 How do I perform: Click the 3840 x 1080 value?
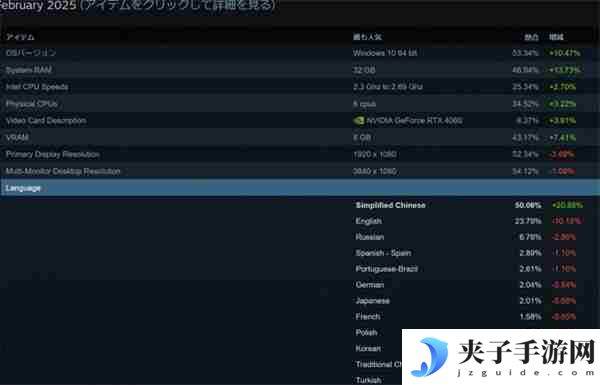click(x=375, y=171)
